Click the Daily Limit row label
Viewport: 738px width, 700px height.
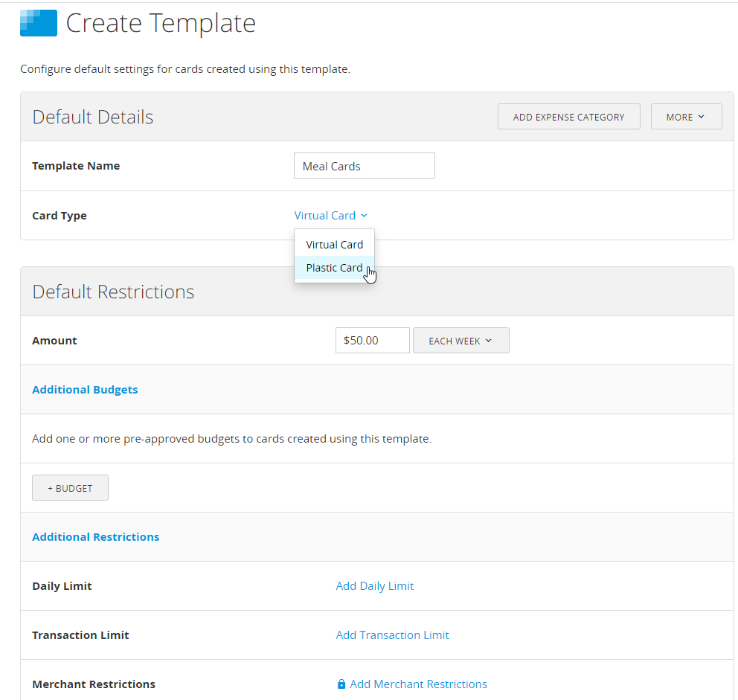[x=62, y=585]
